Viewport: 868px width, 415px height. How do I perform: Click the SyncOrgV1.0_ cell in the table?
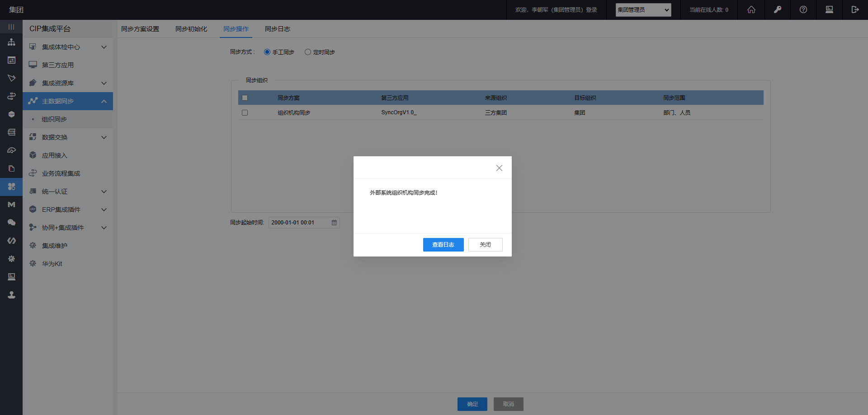pos(399,112)
